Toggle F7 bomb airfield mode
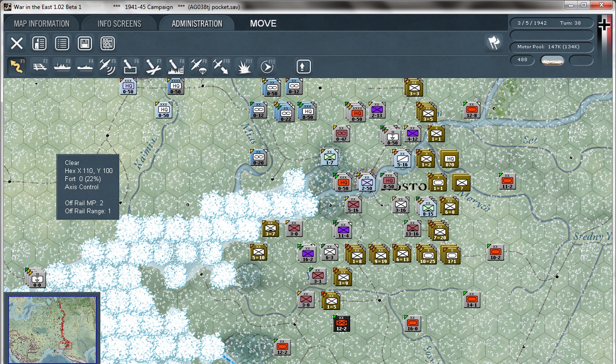Screen dimensions: 616x364 pyautogui.click(x=153, y=66)
